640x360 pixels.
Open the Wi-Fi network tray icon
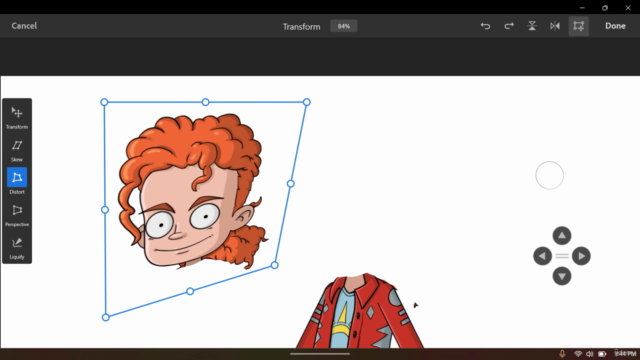coord(578,354)
